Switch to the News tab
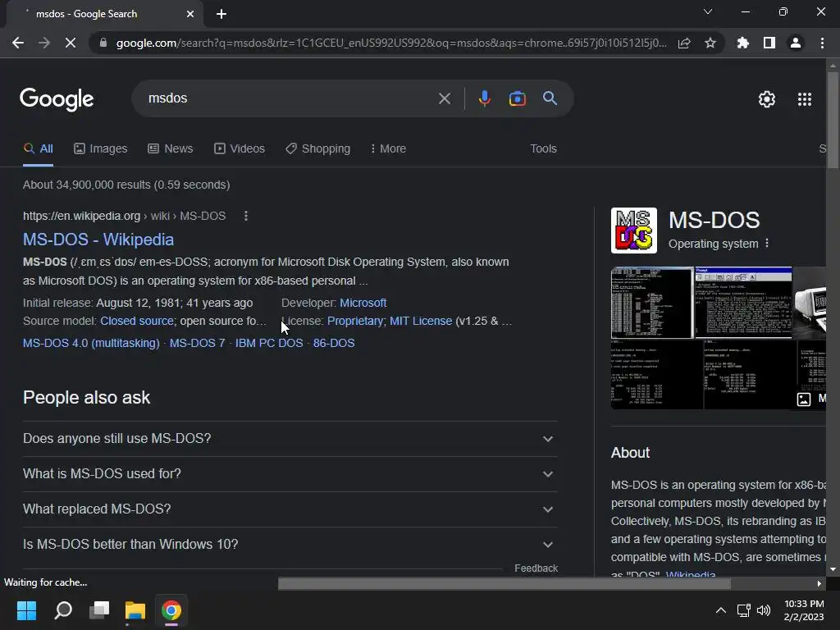Image resolution: width=840 pixels, height=630 pixels. [171, 149]
